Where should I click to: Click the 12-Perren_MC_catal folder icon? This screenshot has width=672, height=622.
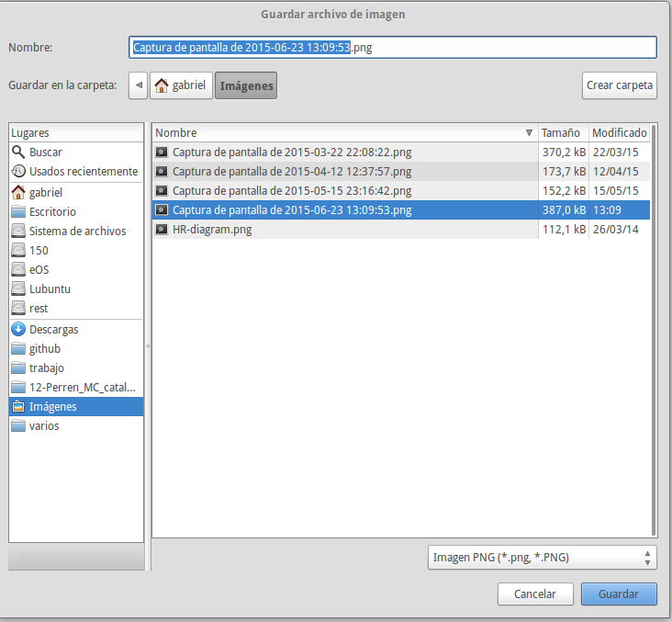18,387
